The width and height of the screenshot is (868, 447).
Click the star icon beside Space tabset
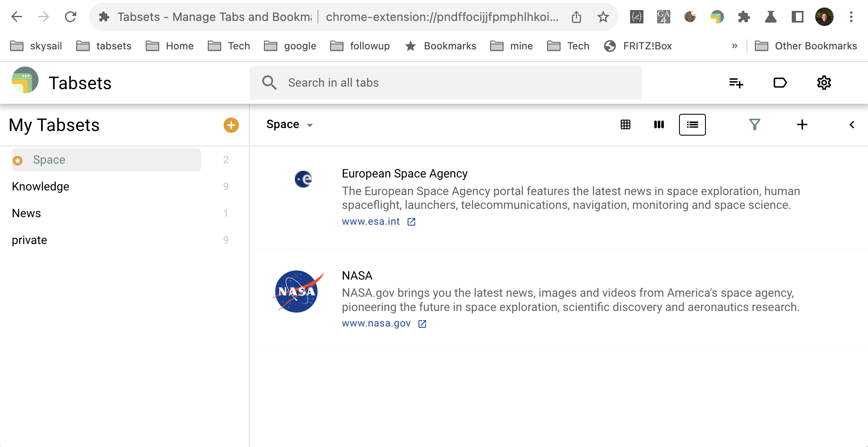pyautogui.click(x=18, y=160)
